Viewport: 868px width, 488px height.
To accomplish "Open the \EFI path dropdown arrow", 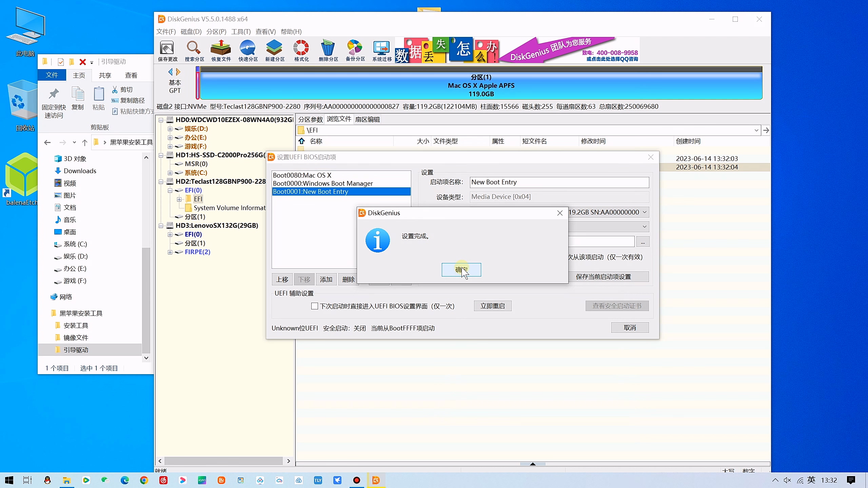I will pyautogui.click(x=756, y=130).
